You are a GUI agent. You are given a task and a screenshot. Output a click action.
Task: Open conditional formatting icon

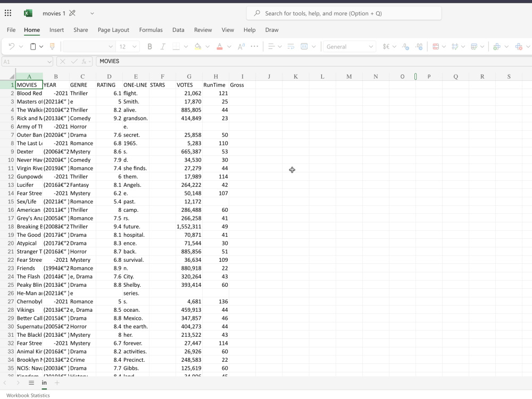(436, 46)
